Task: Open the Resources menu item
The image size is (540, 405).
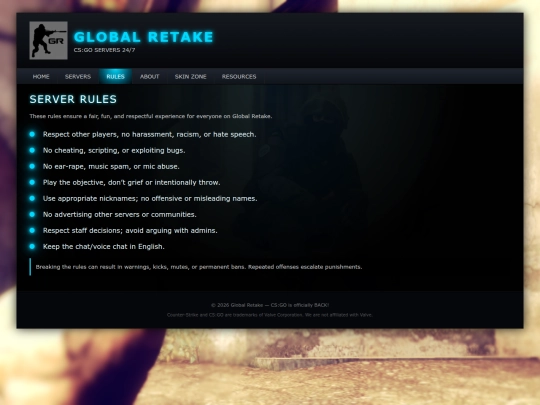Action: pyautogui.click(x=239, y=76)
